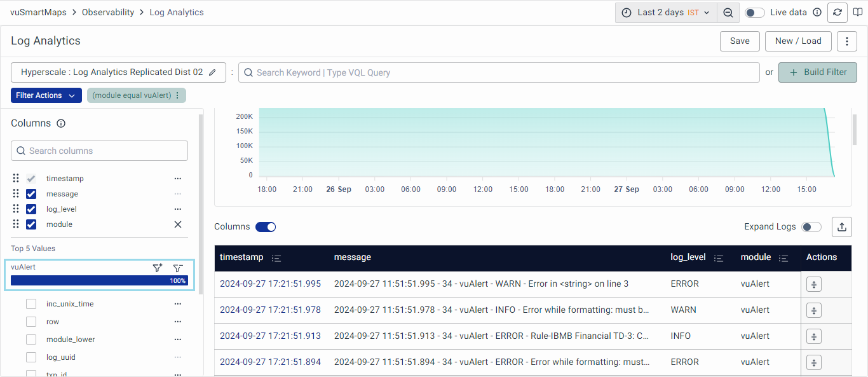The image size is (868, 377).
Task: Enable the Expand Logs toggle
Action: pyautogui.click(x=811, y=227)
